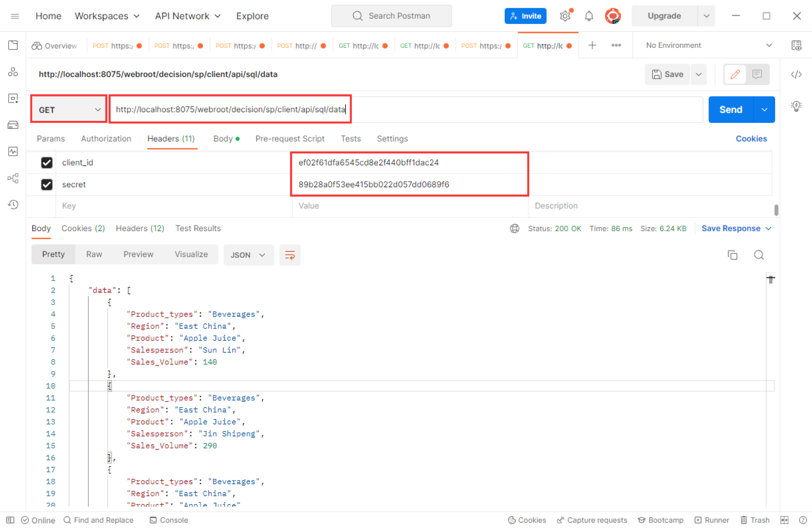Open Postman settings via gear icon
812x528 pixels.
pyautogui.click(x=565, y=16)
